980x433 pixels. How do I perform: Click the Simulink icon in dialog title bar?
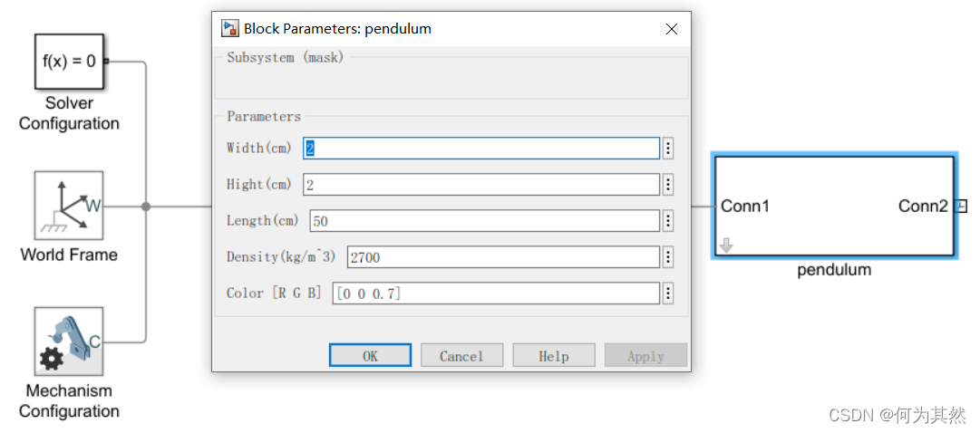coord(230,29)
